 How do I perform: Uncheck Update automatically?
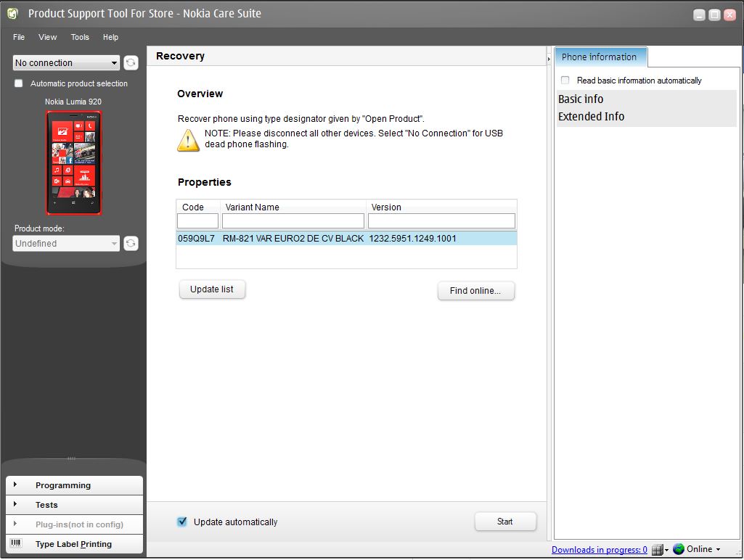tap(182, 522)
